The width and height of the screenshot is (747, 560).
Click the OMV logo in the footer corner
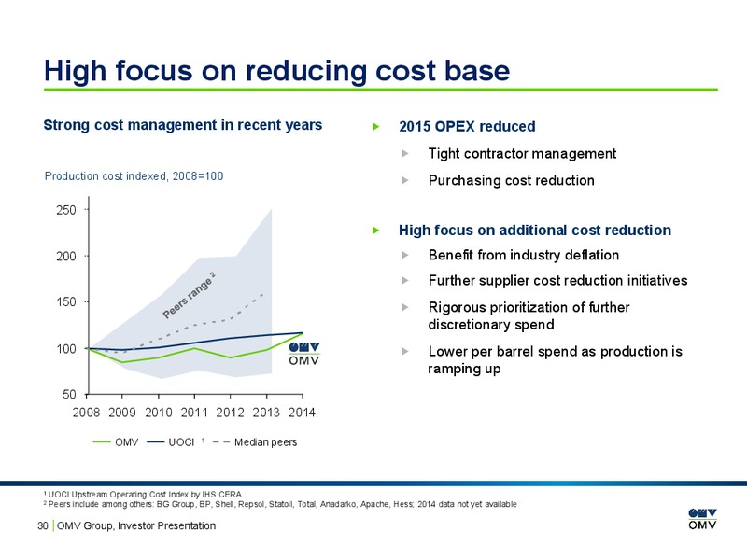click(x=702, y=519)
